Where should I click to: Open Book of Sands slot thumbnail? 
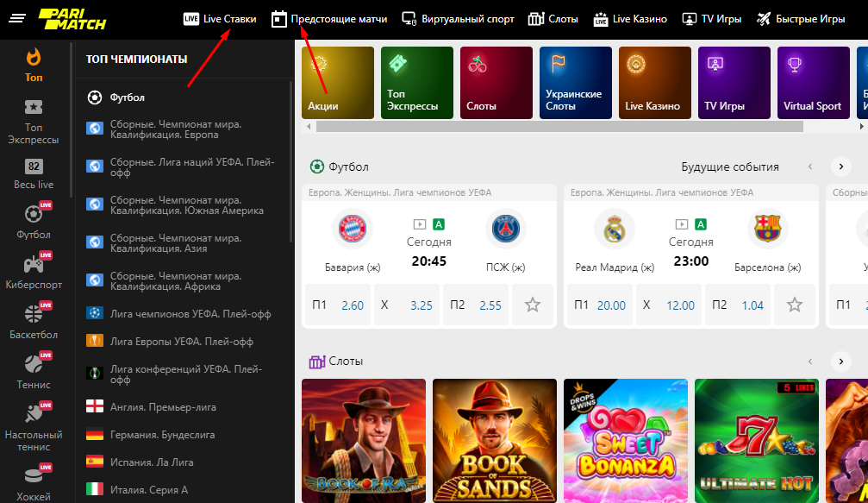tap(495, 441)
